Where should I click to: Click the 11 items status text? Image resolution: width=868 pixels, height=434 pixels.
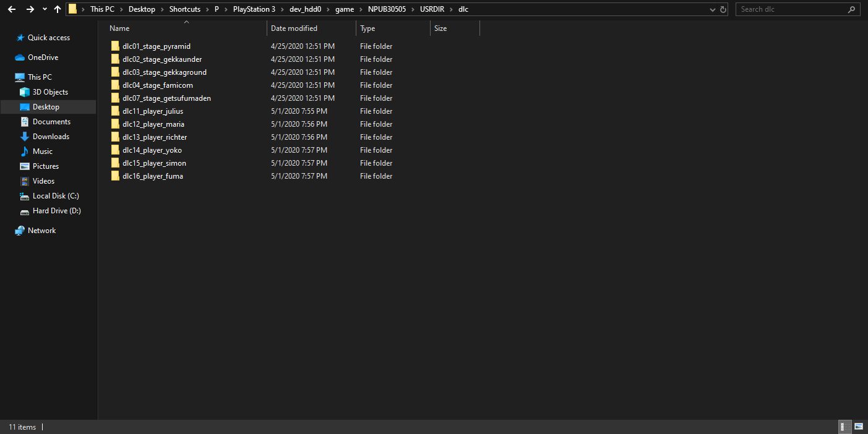click(22, 427)
